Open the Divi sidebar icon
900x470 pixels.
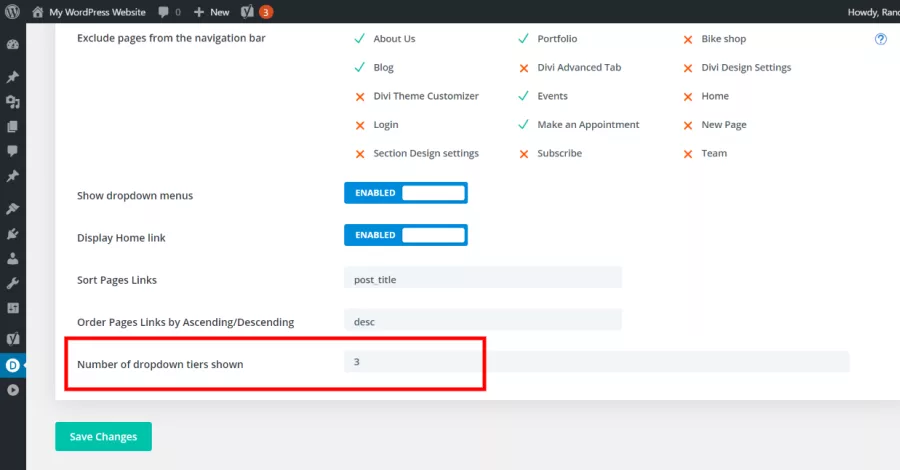(x=13, y=366)
